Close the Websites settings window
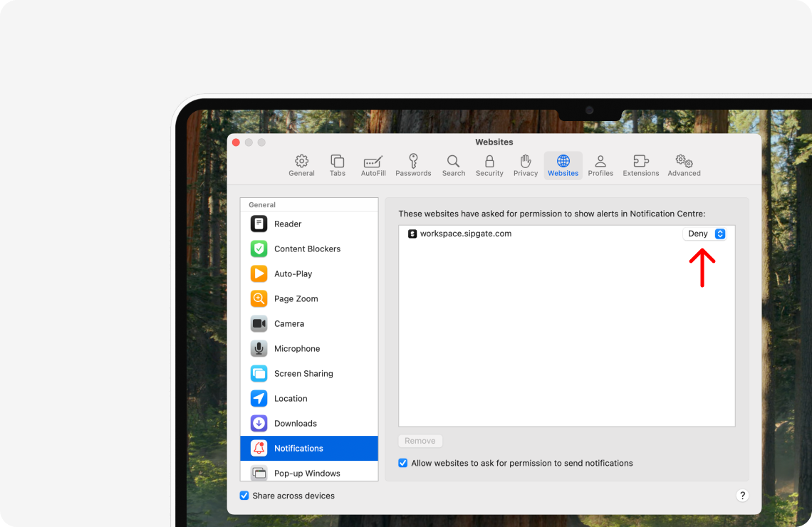Viewport: 812px width, 527px height. pyautogui.click(x=236, y=142)
